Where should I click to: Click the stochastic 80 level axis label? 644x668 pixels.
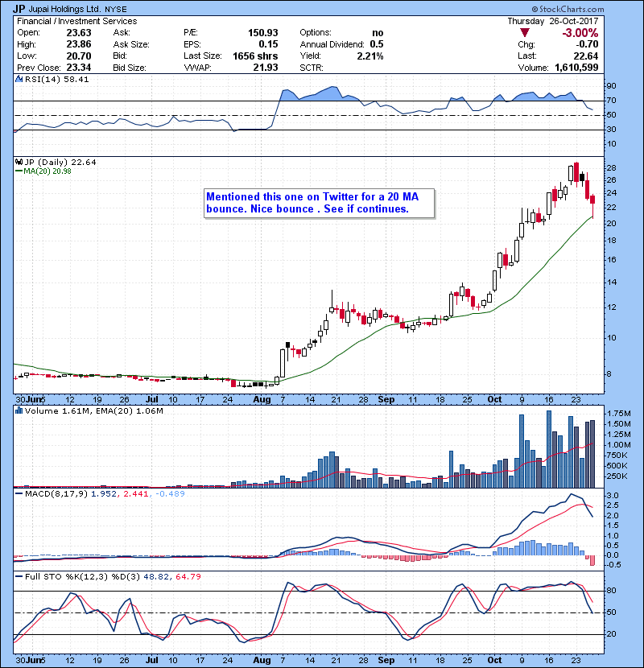point(611,591)
